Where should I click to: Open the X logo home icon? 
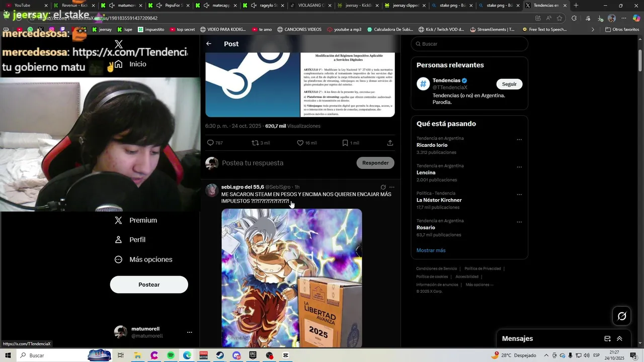coord(119,44)
